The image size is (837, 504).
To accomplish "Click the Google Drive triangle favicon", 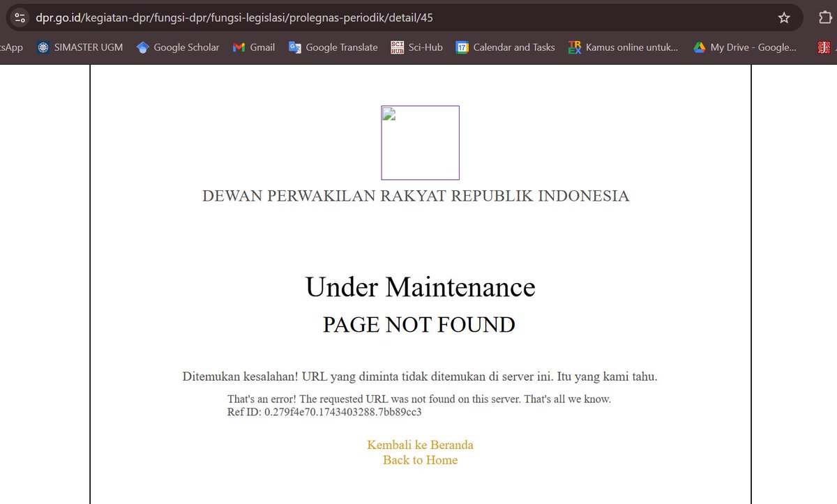I will tap(699, 47).
